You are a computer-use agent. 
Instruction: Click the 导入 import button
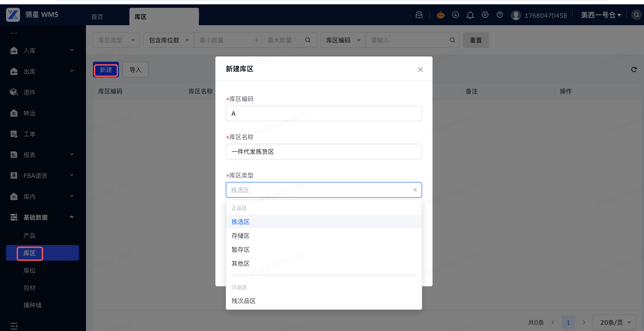[x=135, y=70]
